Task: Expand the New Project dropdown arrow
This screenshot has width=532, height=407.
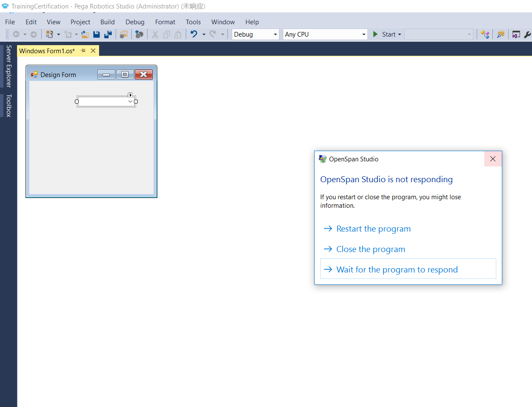Action: 59,34
